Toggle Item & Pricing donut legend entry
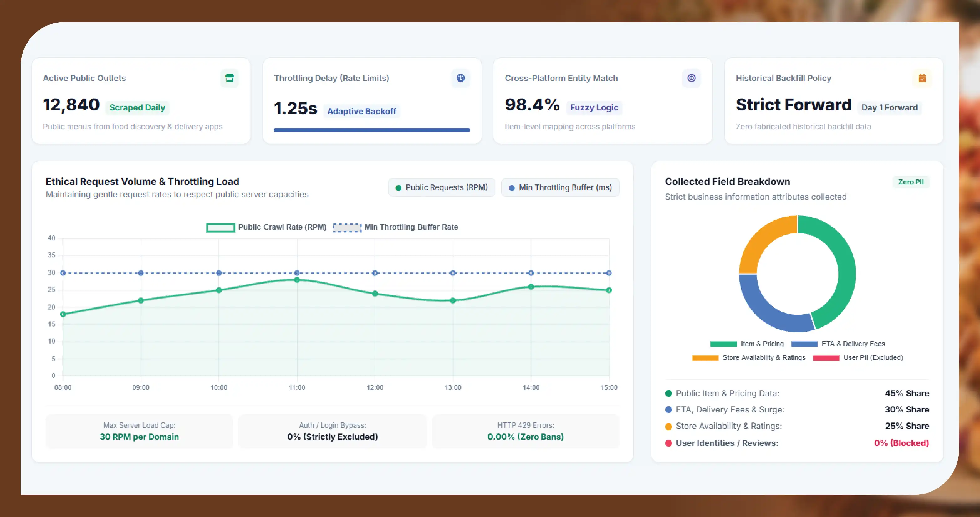The image size is (980, 517). click(x=747, y=344)
